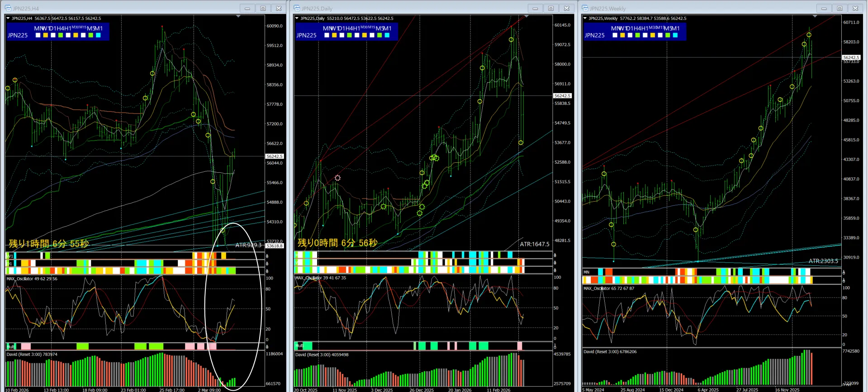868x392 pixels.
Task: Click the JPN225 symbol label in Daily panel
Action: click(306, 35)
